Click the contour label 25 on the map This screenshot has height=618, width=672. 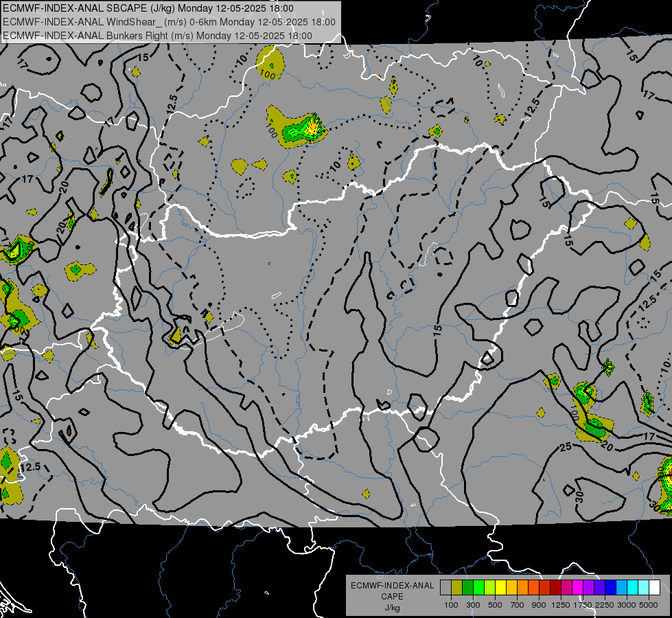click(566, 447)
